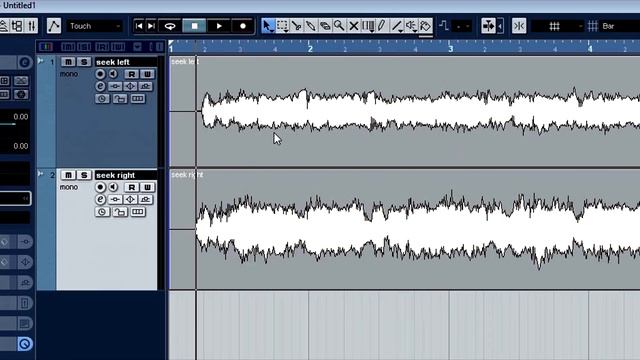Expand automation for track 2 seek right
Image resolution: width=640 pixels, height=360 pixels.
[x=40, y=174]
